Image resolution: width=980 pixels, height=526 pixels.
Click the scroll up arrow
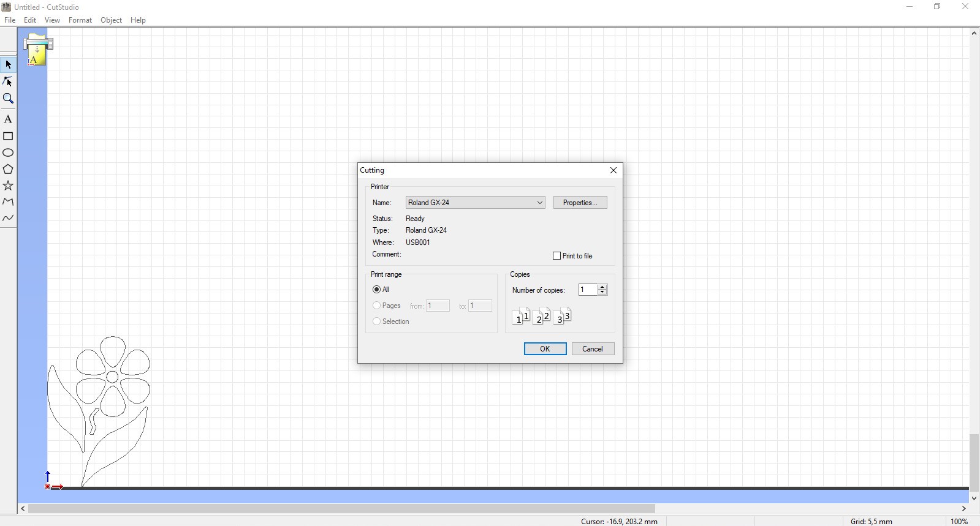[x=974, y=33]
